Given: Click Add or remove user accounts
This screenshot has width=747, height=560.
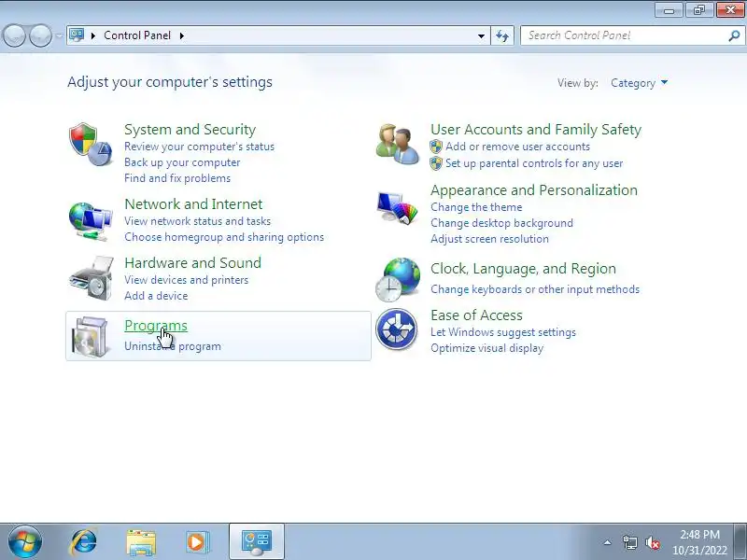Looking at the screenshot, I should [x=518, y=147].
